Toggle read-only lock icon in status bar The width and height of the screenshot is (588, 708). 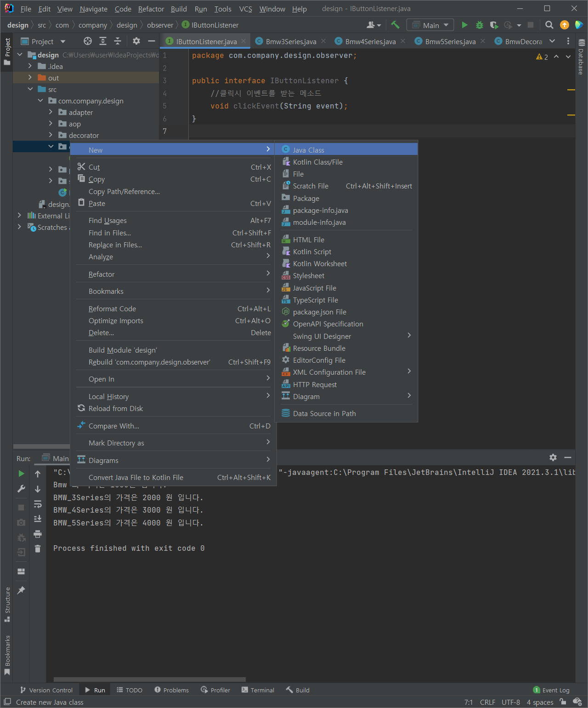(x=563, y=702)
